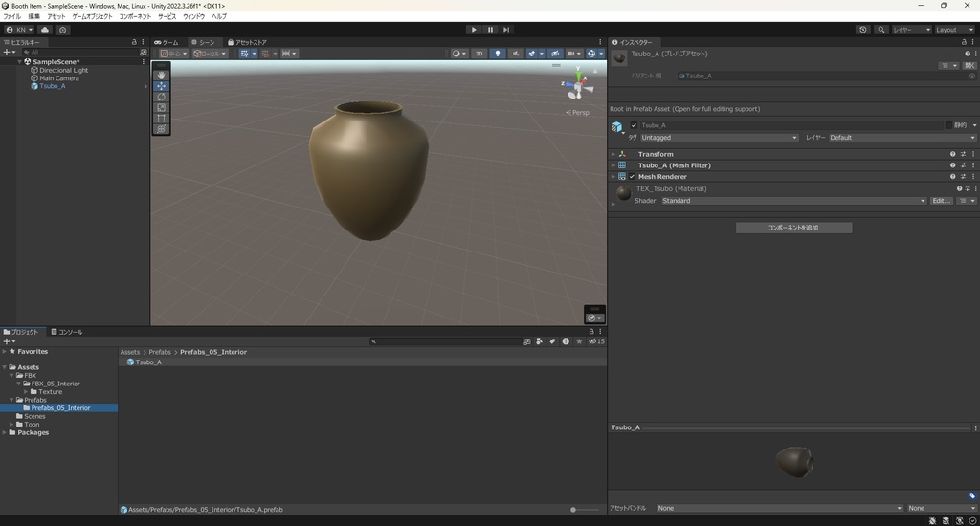Viewport: 980px width, 526px height.
Task: Click the コンポーネントを追加 button
Action: [793, 228]
